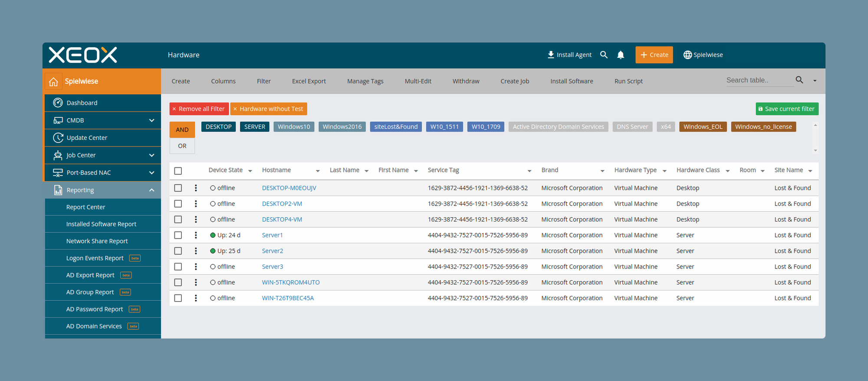
Task: Open the Server2 hostname link
Action: [273, 251]
